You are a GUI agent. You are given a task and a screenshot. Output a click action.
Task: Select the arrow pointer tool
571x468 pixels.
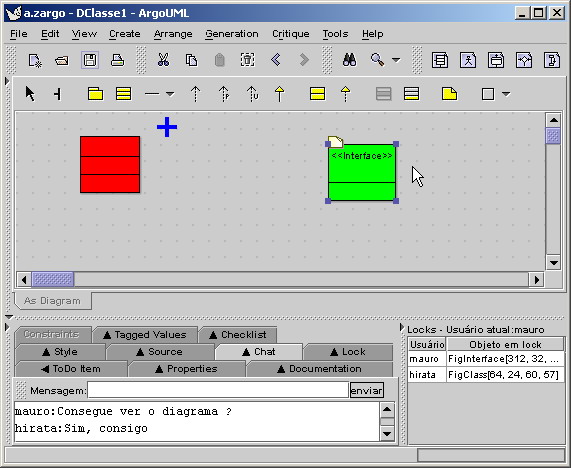pyautogui.click(x=30, y=94)
